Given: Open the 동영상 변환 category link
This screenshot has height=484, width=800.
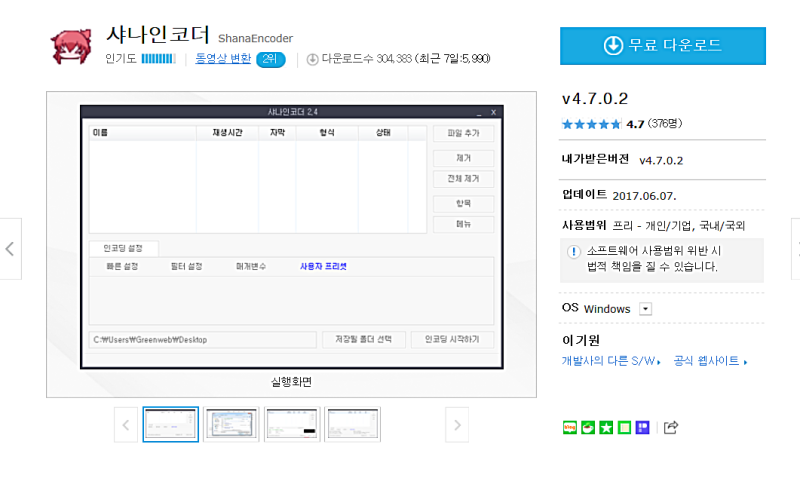Looking at the screenshot, I should (x=223, y=59).
